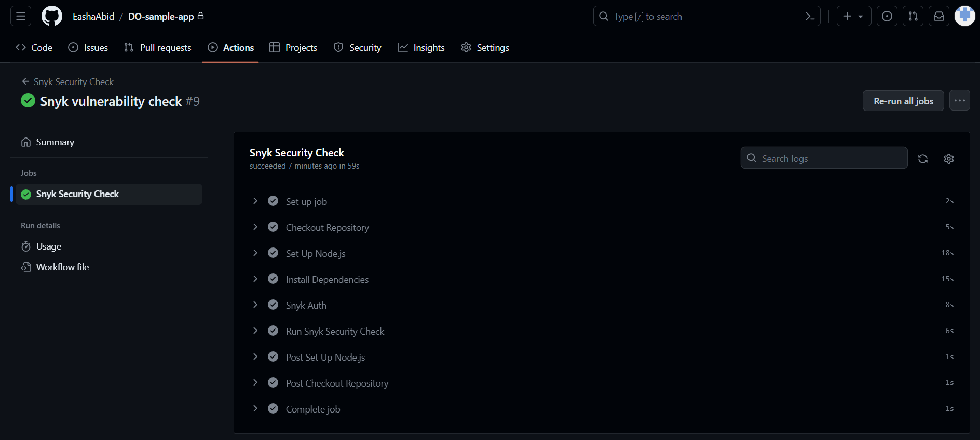
Task: Switch to the Settings tab
Action: pos(485,48)
